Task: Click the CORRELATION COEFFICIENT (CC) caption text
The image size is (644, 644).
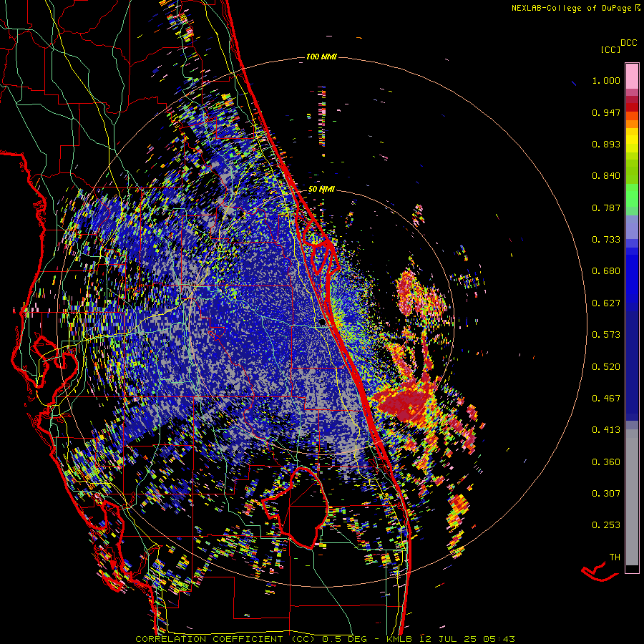Action: tap(224, 639)
